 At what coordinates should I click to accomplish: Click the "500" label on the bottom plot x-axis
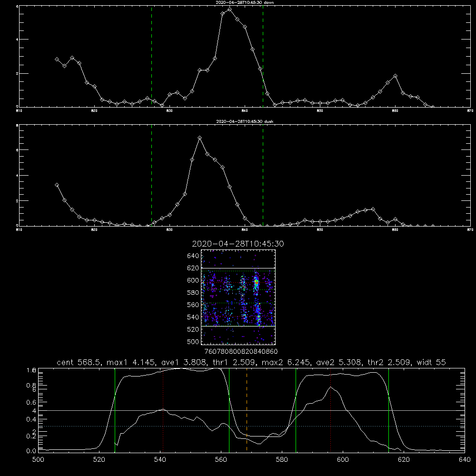tap(38, 460)
